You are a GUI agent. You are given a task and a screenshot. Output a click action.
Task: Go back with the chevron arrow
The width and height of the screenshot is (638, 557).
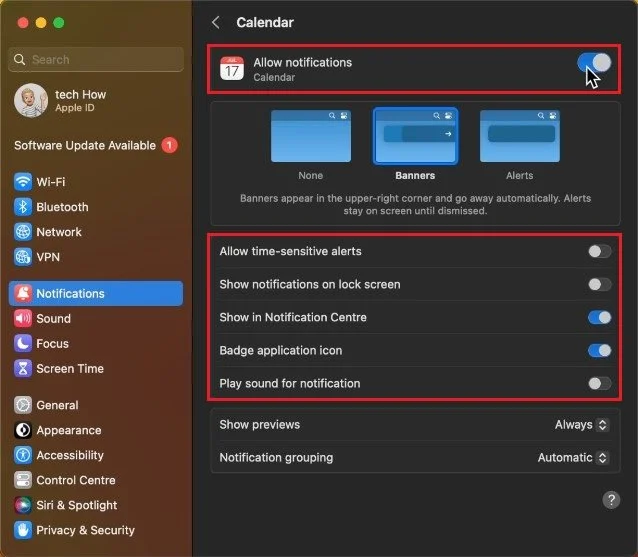click(x=216, y=22)
